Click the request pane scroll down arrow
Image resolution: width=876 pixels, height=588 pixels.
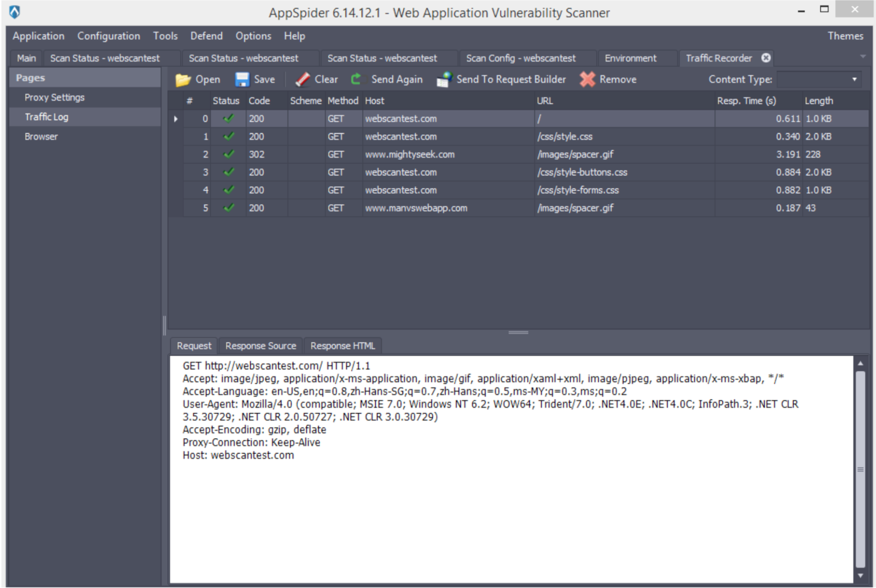coord(860,576)
